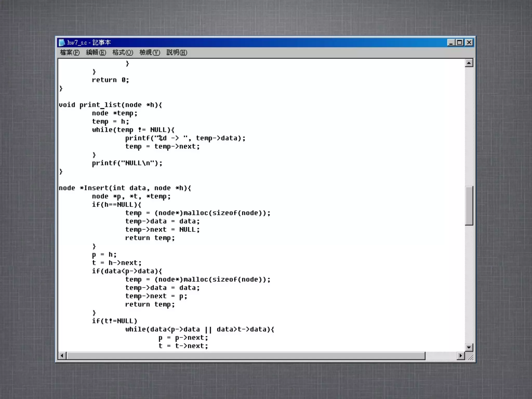
Task: Open the 檔案(F) File menu
Action: coord(70,53)
